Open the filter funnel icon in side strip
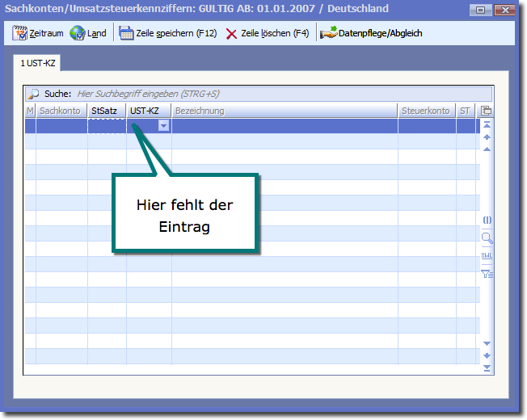The width and height of the screenshot is (527, 420). click(x=487, y=274)
